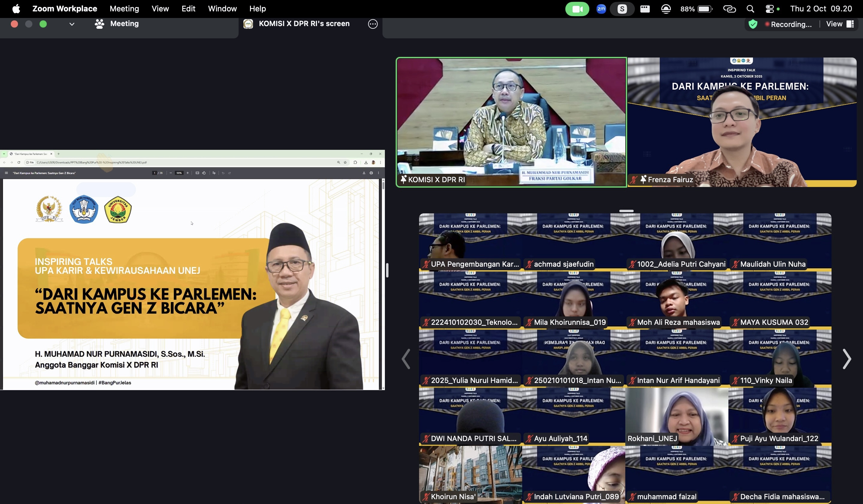Click the fit-to-page icon in the PDF viewer
The width and height of the screenshot is (863, 504).
(x=198, y=173)
